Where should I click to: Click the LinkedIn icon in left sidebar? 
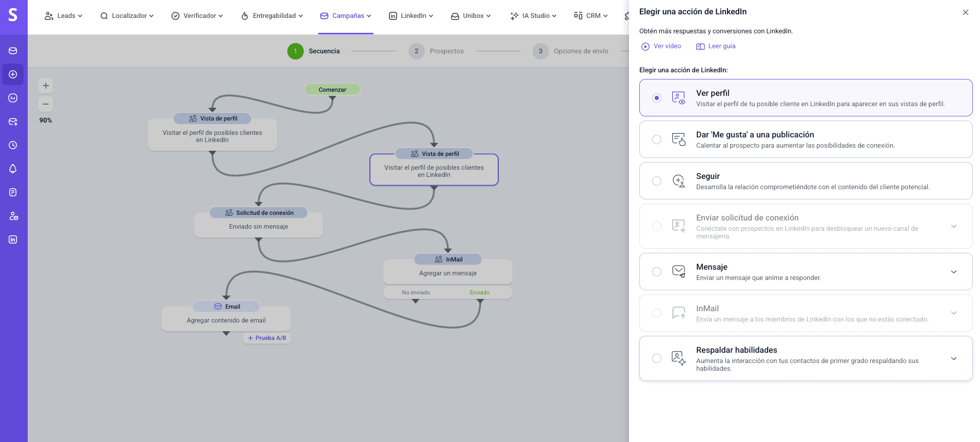tap(13, 239)
